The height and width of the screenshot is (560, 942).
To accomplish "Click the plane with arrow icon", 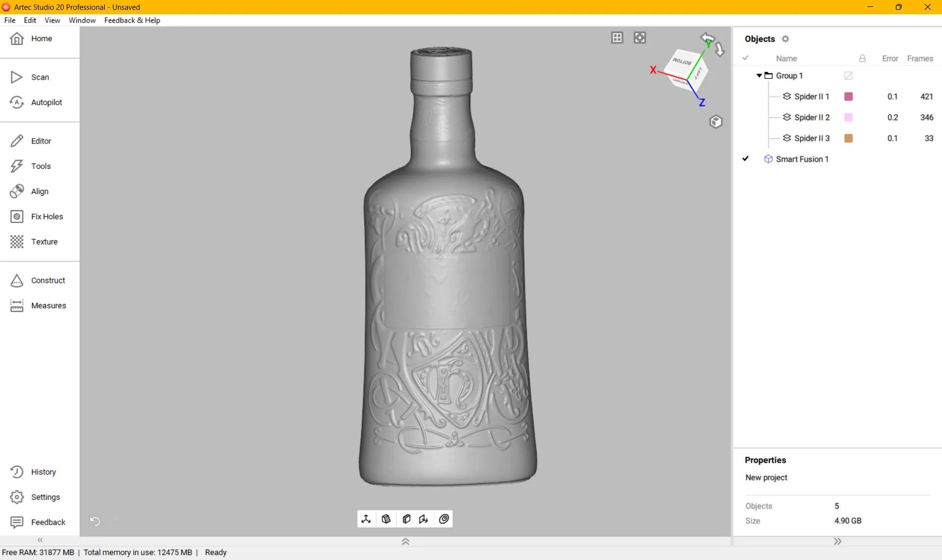I will (x=424, y=519).
